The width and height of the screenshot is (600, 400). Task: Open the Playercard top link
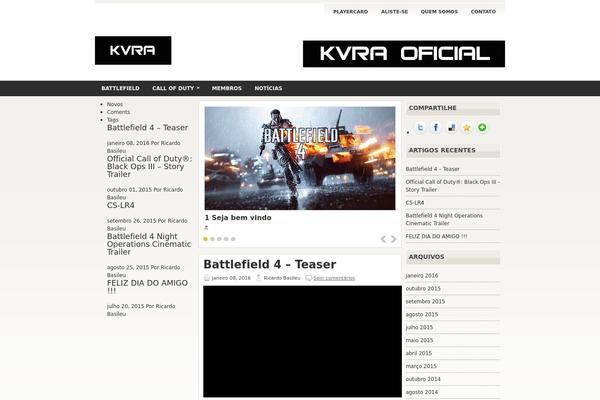[x=351, y=11]
